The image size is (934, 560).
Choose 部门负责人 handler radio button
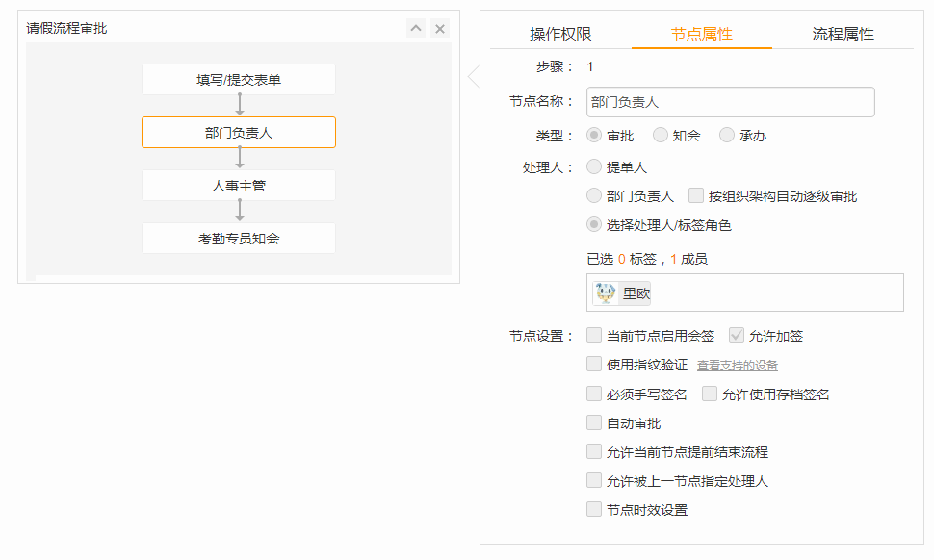pos(594,195)
